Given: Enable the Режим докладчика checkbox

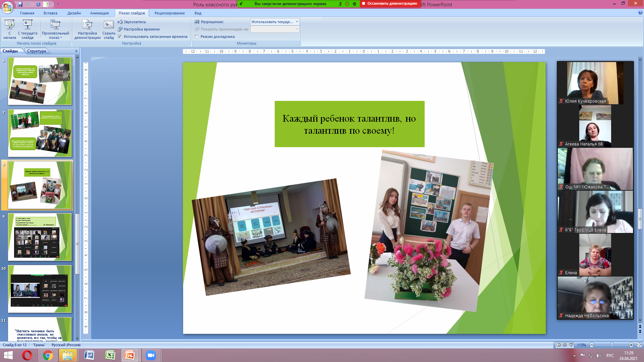Looking at the screenshot, I should [197, 37].
